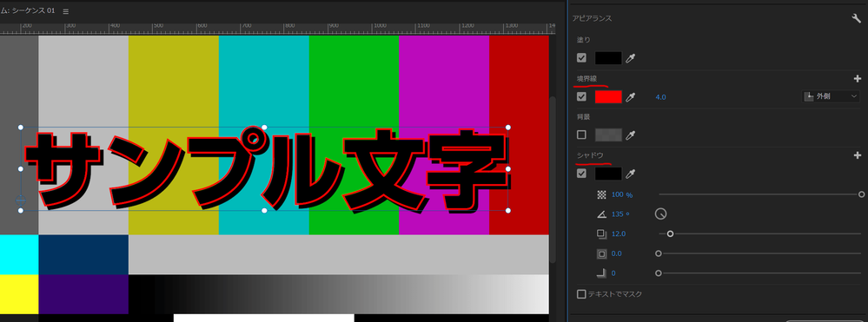Click the shadow distance value 12.0

pyautogui.click(x=619, y=234)
